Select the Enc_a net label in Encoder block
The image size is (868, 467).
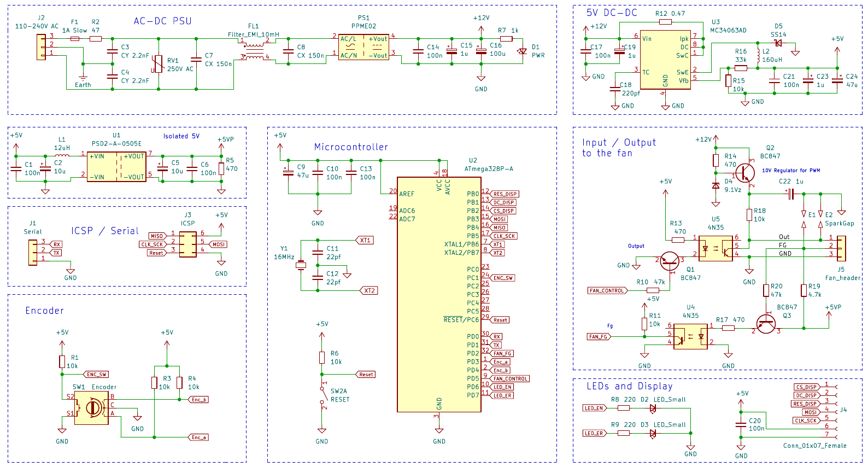coord(198,437)
